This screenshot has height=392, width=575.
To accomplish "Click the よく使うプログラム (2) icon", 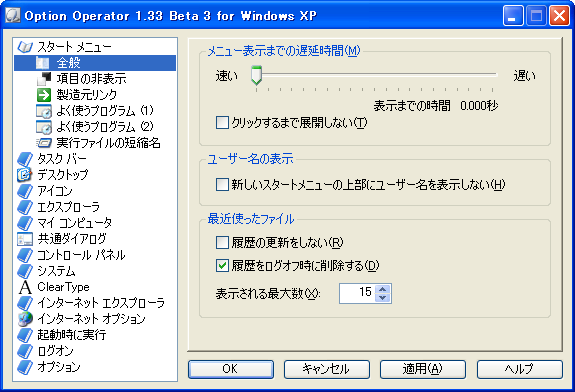I will point(44,127).
